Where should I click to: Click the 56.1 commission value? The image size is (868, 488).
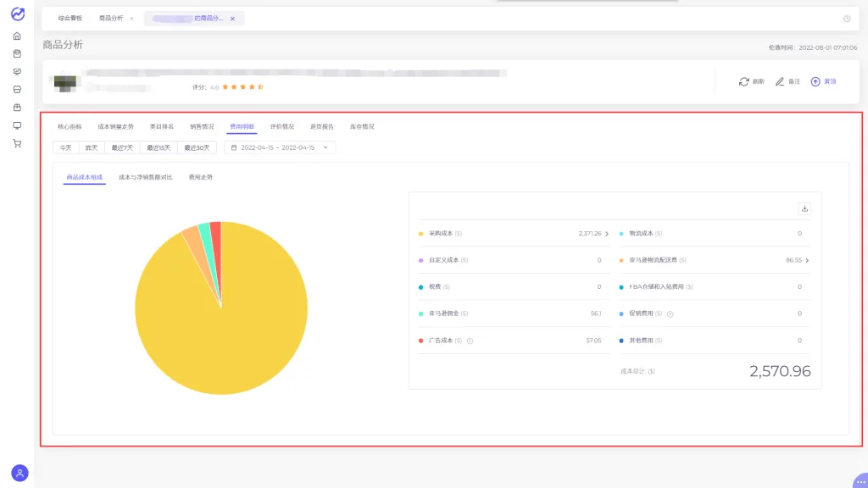pyautogui.click(x=596, y=313)
